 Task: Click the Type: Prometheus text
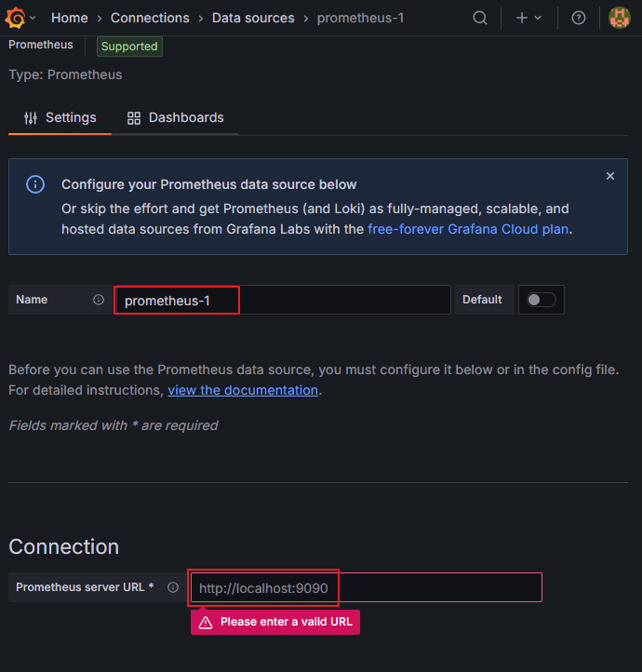65,74
